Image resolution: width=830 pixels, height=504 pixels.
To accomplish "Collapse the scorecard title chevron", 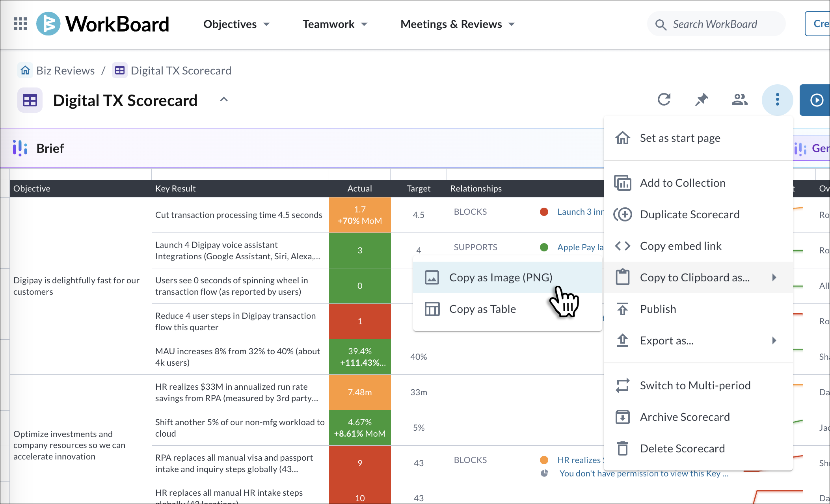I will pos(223,100).
